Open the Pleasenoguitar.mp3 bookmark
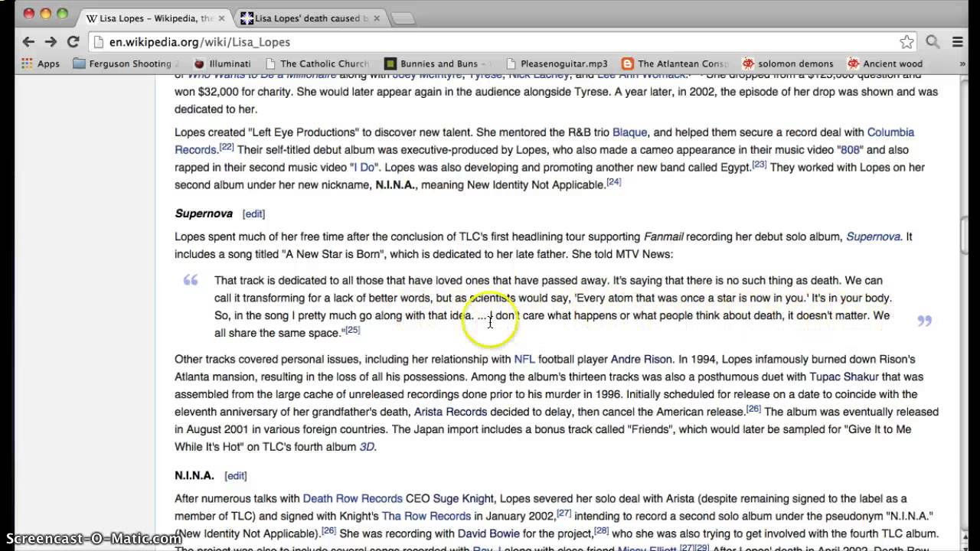Image resolution: width=980 pixels, height=551 pixels. pyautogui.click(x=556, y=64)
